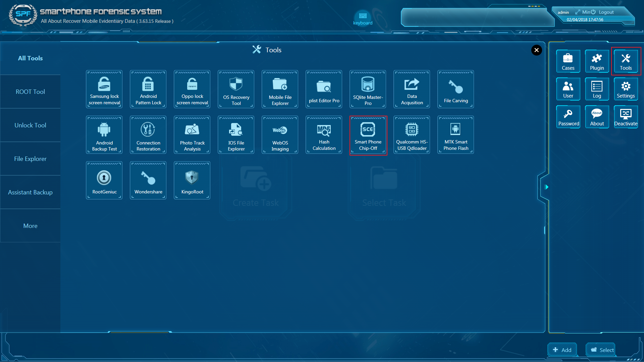This screenshot has width=644, height=362.
Task: Switch to the Unlock Tool tab
Action: (x=30, y=125)
